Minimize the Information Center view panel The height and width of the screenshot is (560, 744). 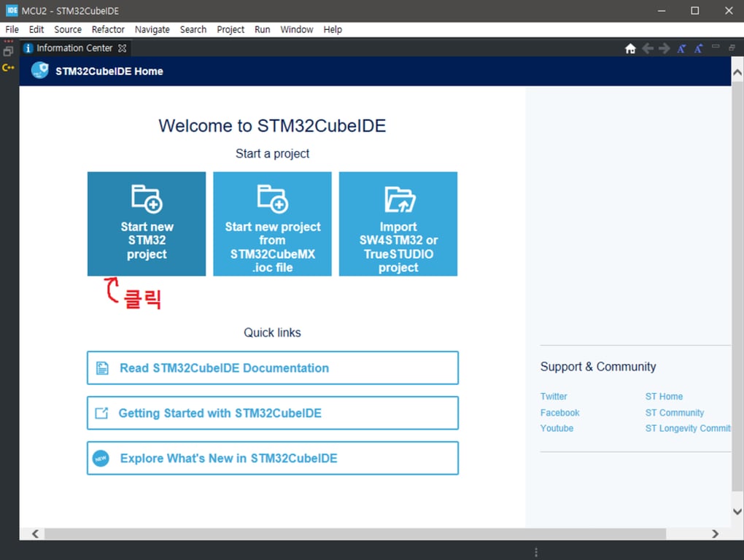(716, 47)
